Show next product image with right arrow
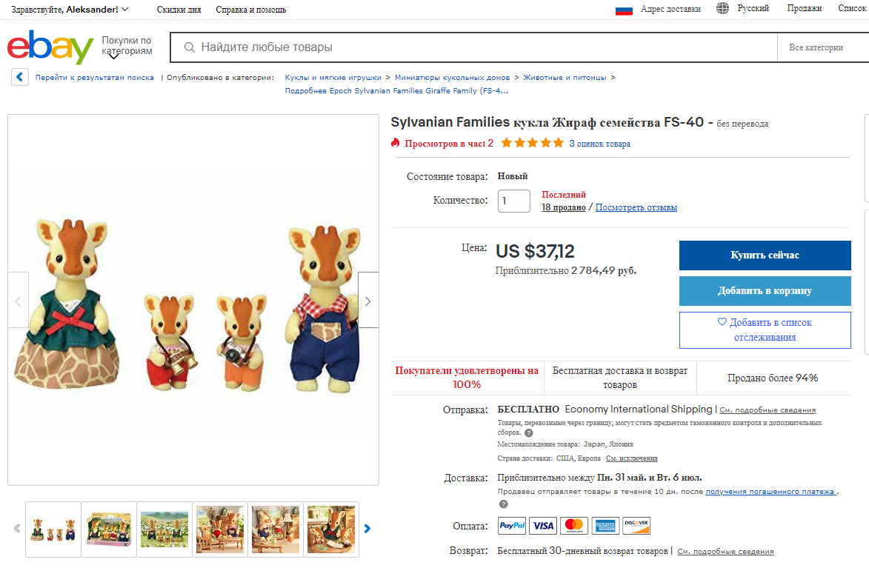This screenshot has width=869, height=588. [x=368, y=300]
